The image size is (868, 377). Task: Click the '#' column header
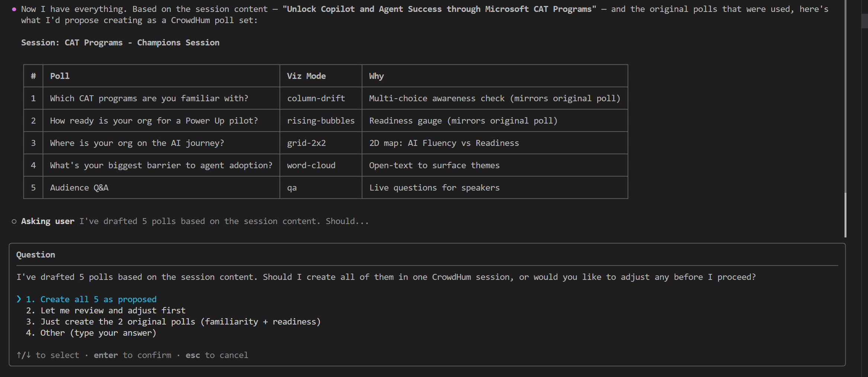(33, 76)
